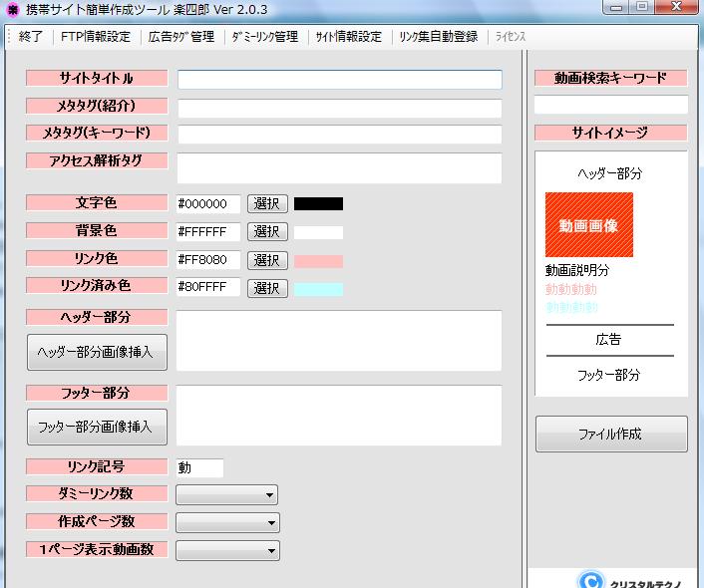Viewport: 704px width, 588px height.
Task: Click the 動画検索キーワード input field
Action: pyautogui.click(x=611, y=104)
